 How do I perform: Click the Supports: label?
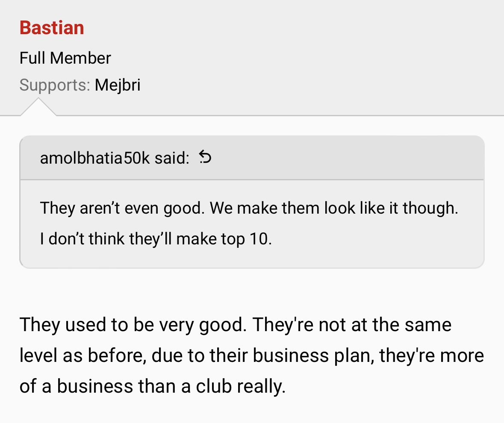coord(55,85)
